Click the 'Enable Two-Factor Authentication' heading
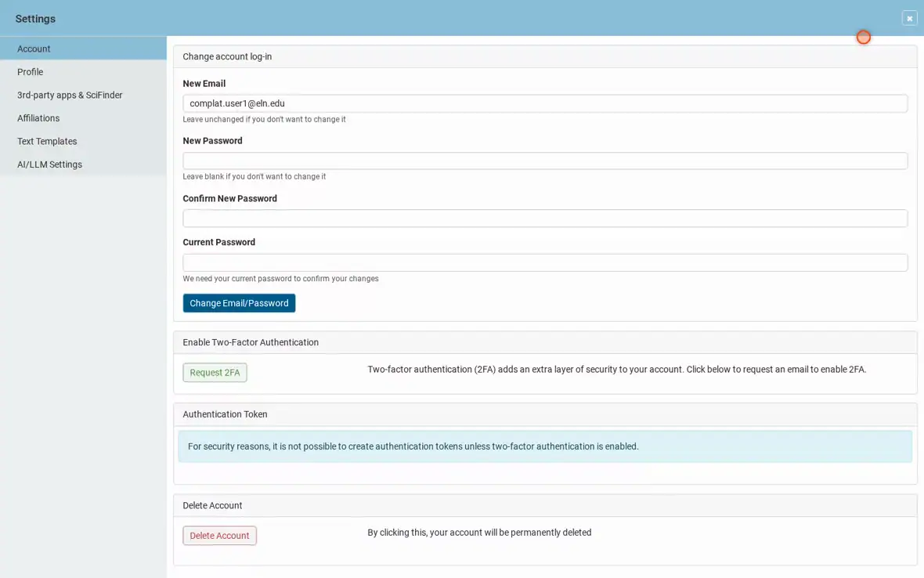 pos(251,342)
